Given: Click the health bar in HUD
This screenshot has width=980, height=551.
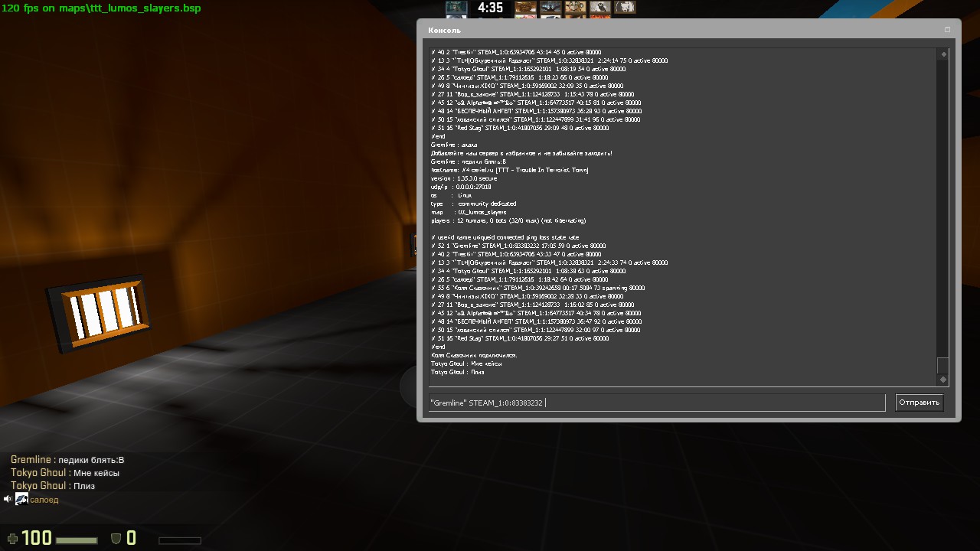Looking at the screenshot, I should (77, 540).
